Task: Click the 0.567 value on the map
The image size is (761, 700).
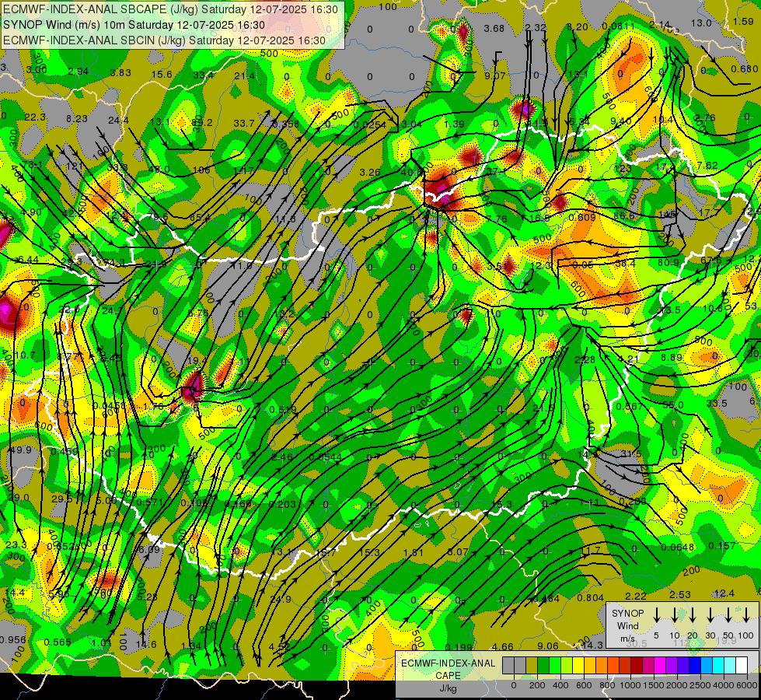Action: pos(630,406)
